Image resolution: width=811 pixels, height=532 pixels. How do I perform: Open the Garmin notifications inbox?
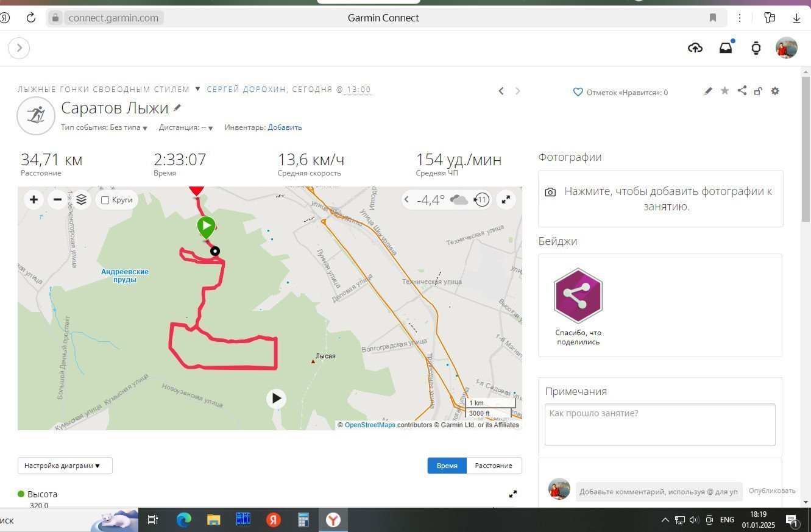coord(726,48)
